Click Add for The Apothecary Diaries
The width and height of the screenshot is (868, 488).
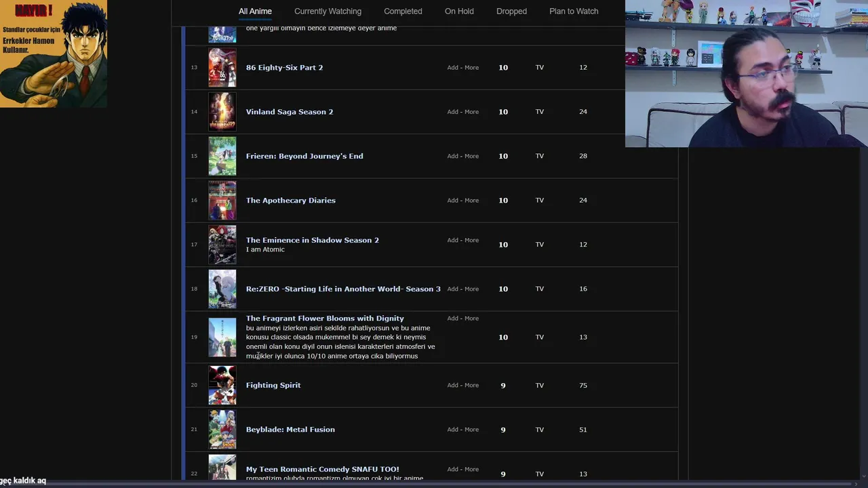[452, 200]
